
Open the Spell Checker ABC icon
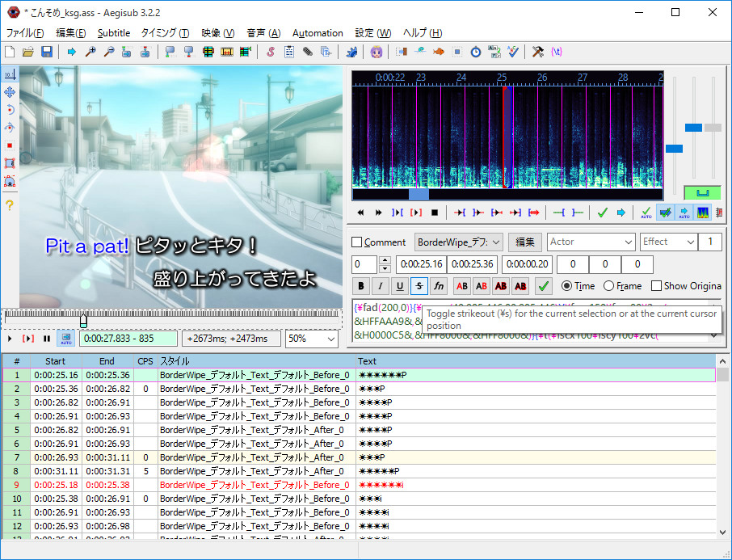513,52
